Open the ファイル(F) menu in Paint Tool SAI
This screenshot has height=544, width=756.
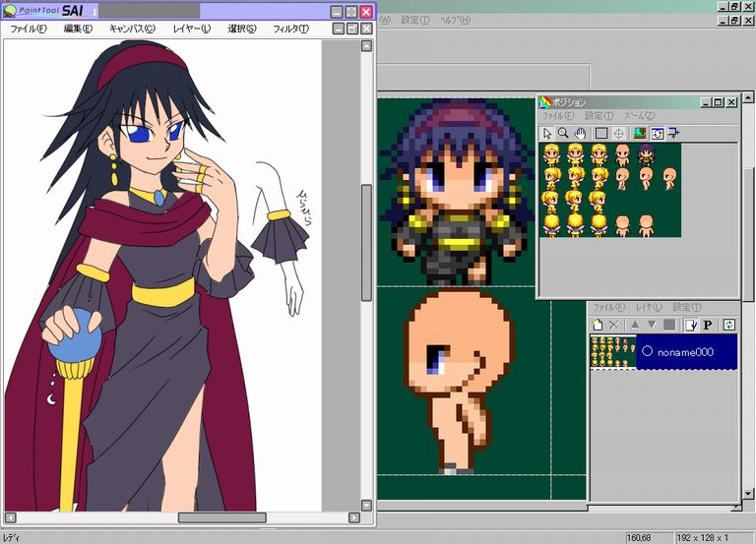pyautogui.click(x=29, y=29)
